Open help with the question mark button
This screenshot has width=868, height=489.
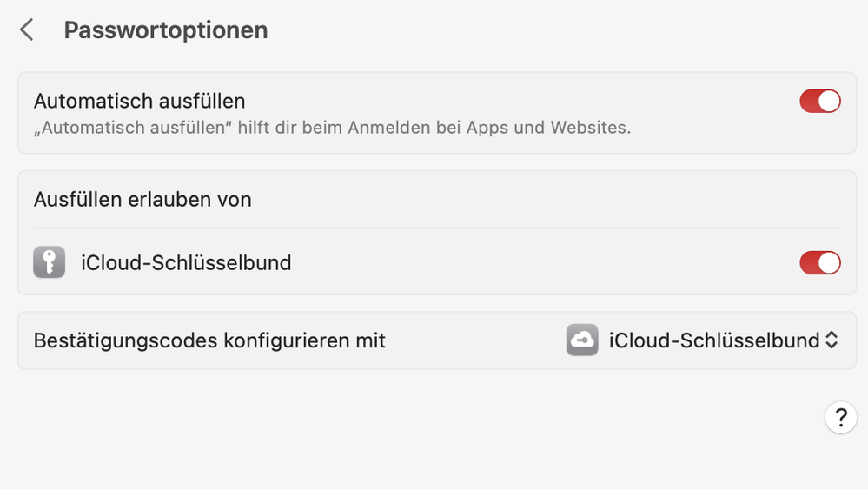pos(840,418)
